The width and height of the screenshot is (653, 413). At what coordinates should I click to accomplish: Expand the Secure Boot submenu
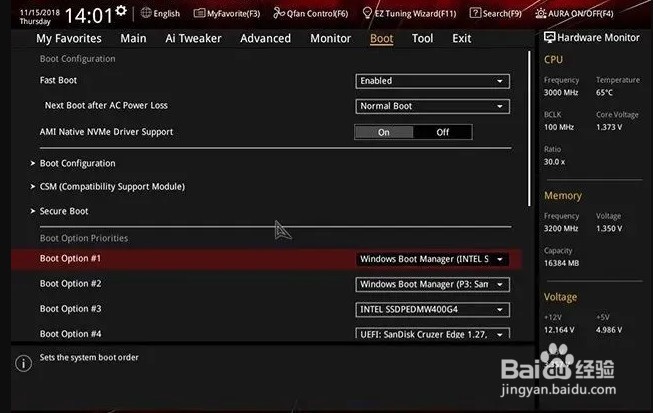tap(64, 211)
